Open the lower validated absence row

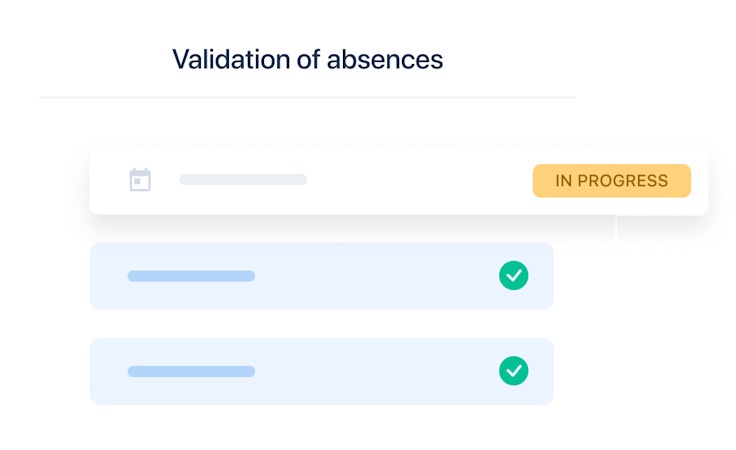[x=322, y=371]
